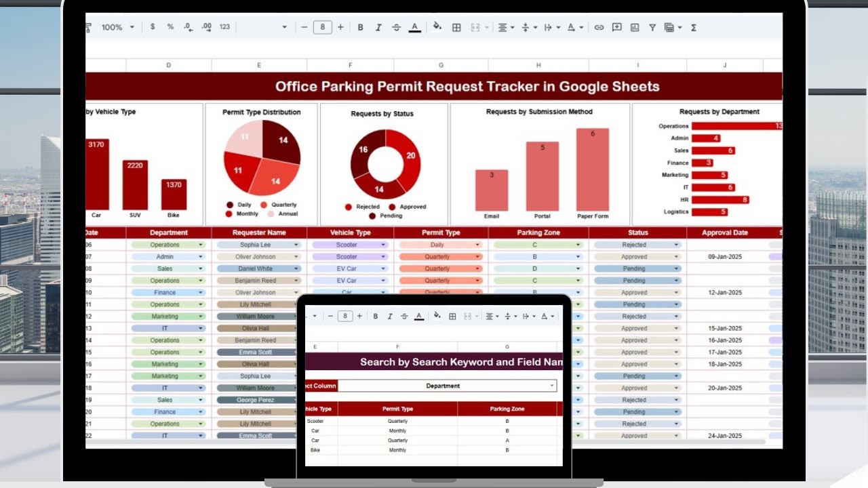868x488 pixels.
Task: Toggle strikethrough in the small Search window
Action: tap(404, 316)
